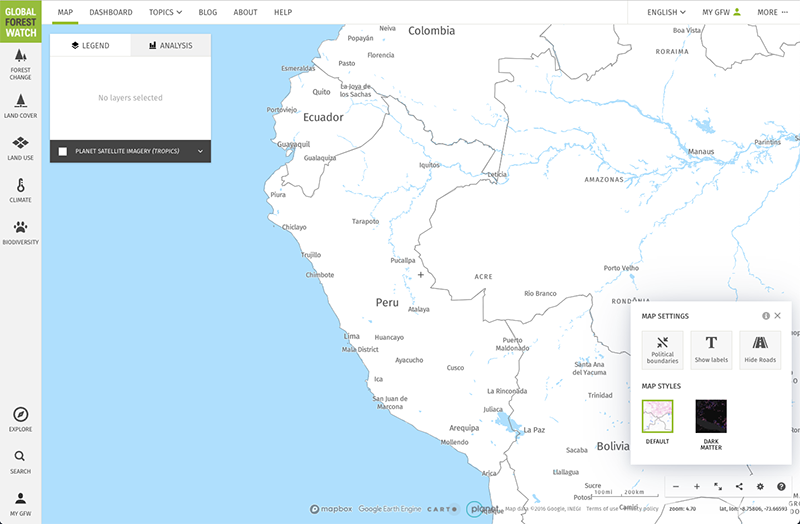This screenshot has height=524, width=800.
Task: Expand Planet Satellite Imagery options chevron
Action: 201,152
